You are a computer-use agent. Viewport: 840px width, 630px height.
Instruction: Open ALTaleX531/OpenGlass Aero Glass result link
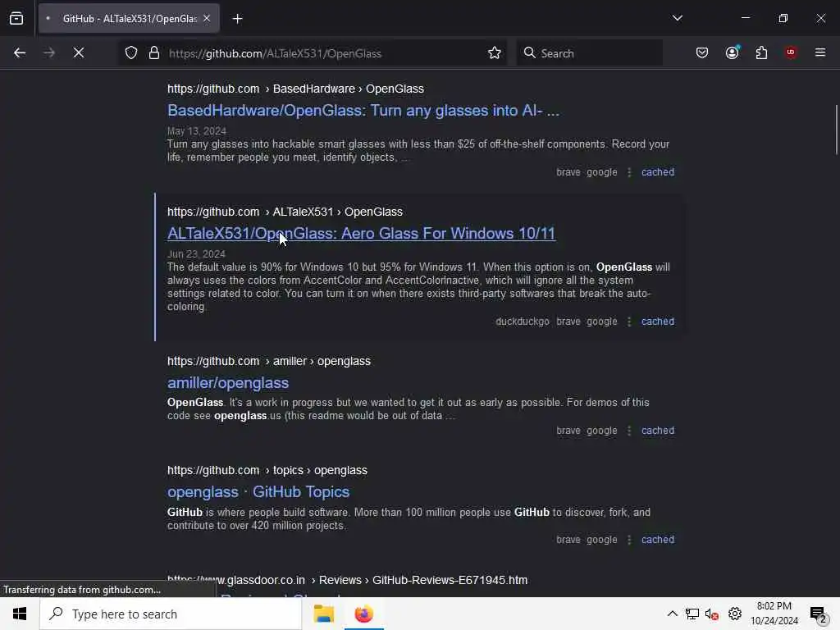(361, 234)
